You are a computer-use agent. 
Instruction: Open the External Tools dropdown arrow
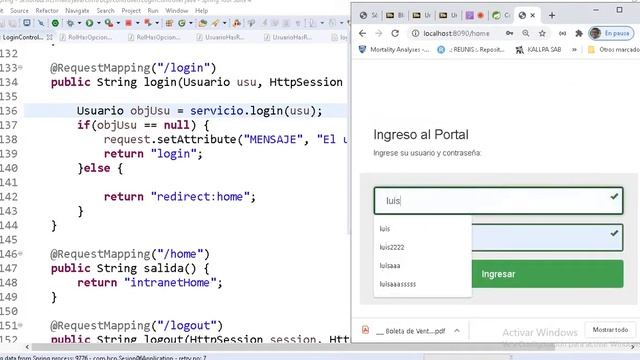(118, 23)
